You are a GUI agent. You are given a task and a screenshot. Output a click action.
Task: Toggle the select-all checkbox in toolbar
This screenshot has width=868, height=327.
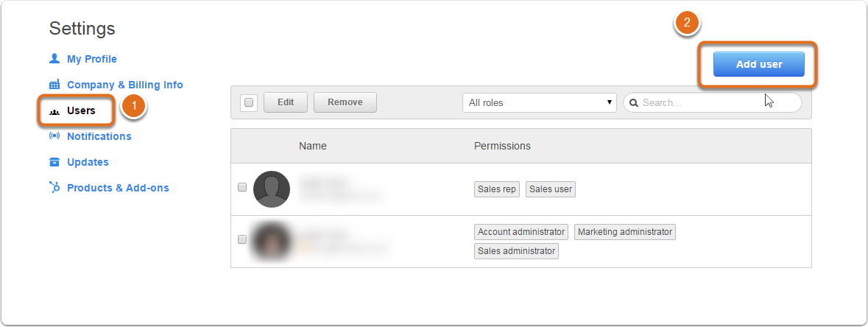[x=249, y=102]
